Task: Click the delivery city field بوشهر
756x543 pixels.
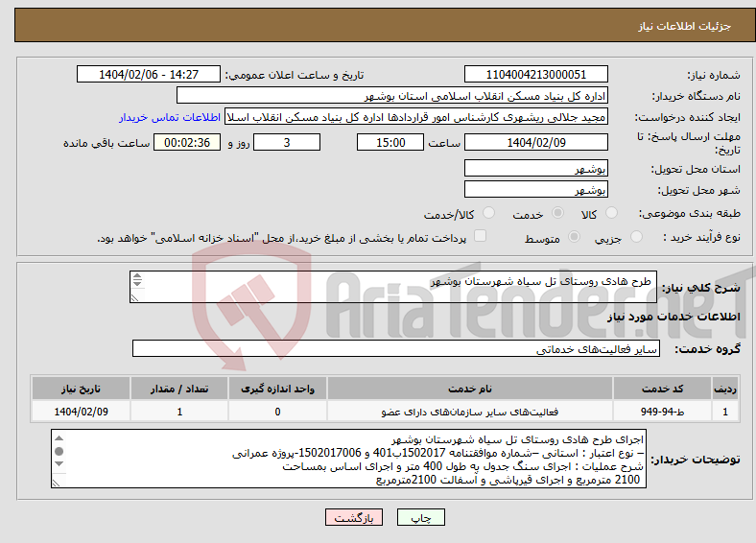Action: coord(535,189)
